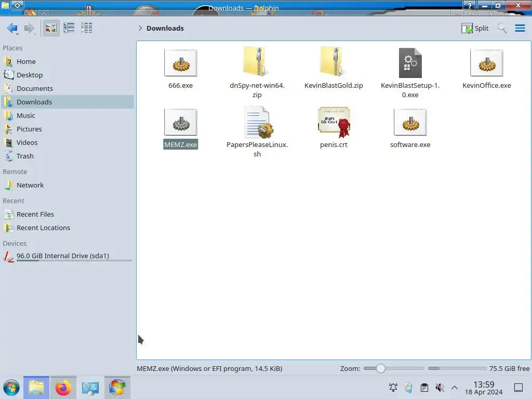Select the KevinBlastGold.zip archive icon
532x399 pixels.
pos(333,62)
